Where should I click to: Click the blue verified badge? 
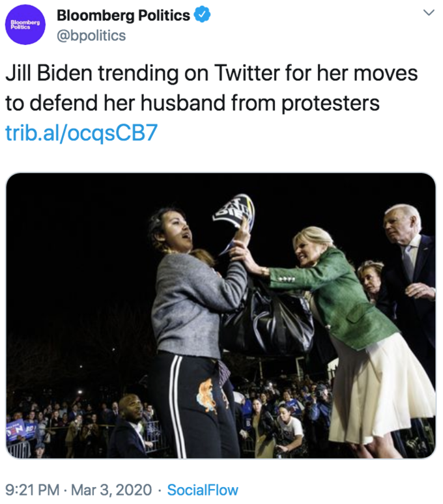pos(203,16)
